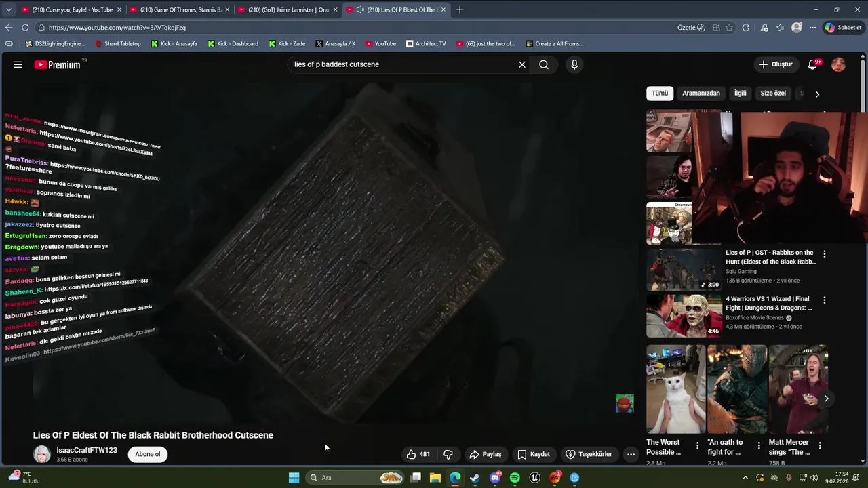
Task: Open the taskbar volume icon
Action: tap(814, 478)
